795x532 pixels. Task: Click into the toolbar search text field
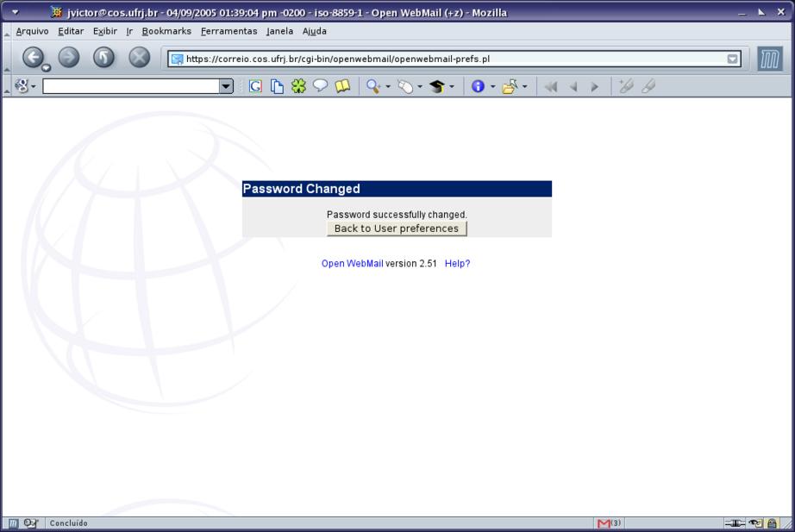tap(129, 87)
